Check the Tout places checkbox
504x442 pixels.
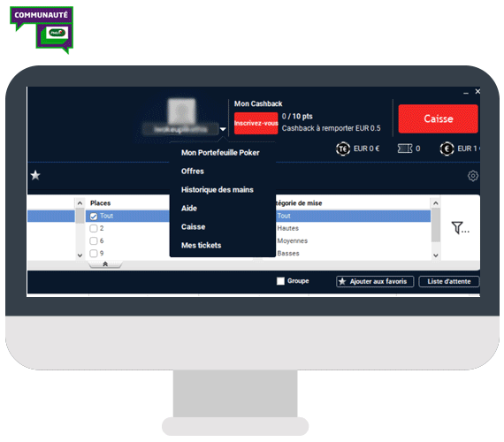pos(94,216)
